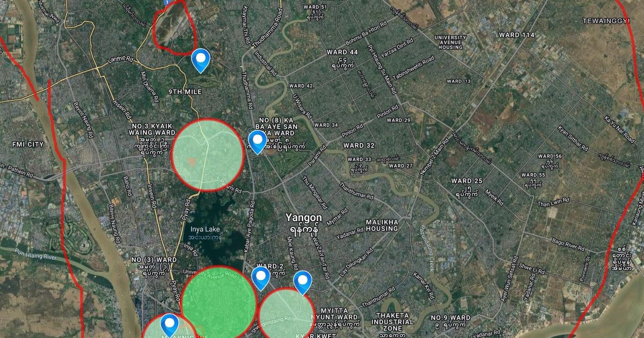Select the blue pin beside Ka Ba Aye ward

point(258,142)
